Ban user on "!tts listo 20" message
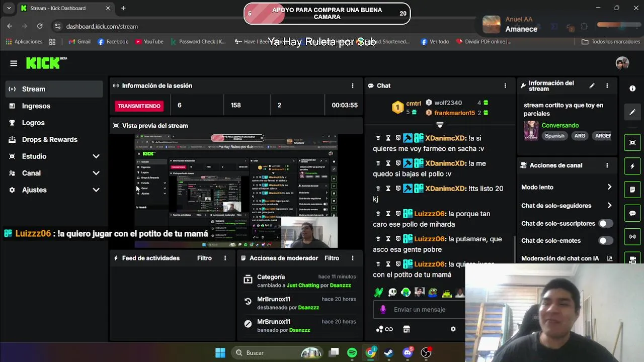Screen dimensions: 644x362 click(x=398, y=189)
